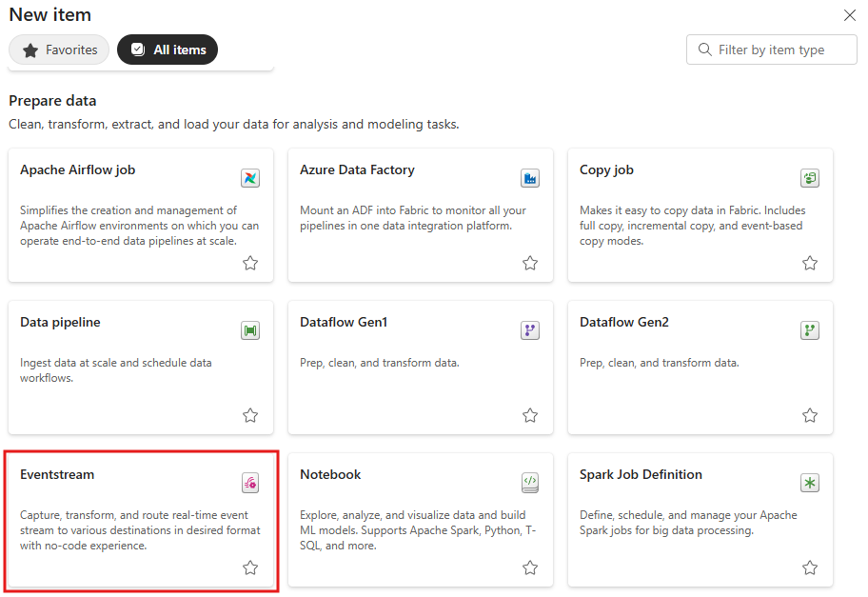Screen dimensions: 868x597
Task: Favorite Apache Airflow job with star
Action: pos(250,263)
